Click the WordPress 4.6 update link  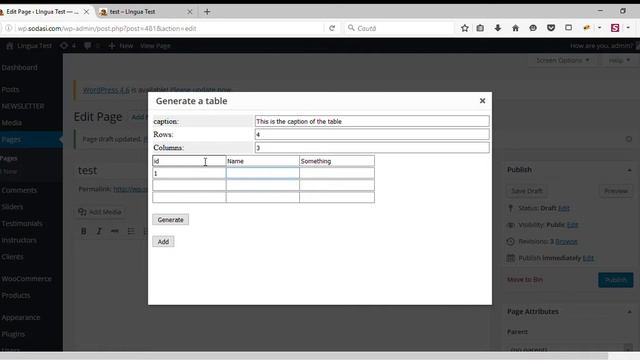pos(106,90)
